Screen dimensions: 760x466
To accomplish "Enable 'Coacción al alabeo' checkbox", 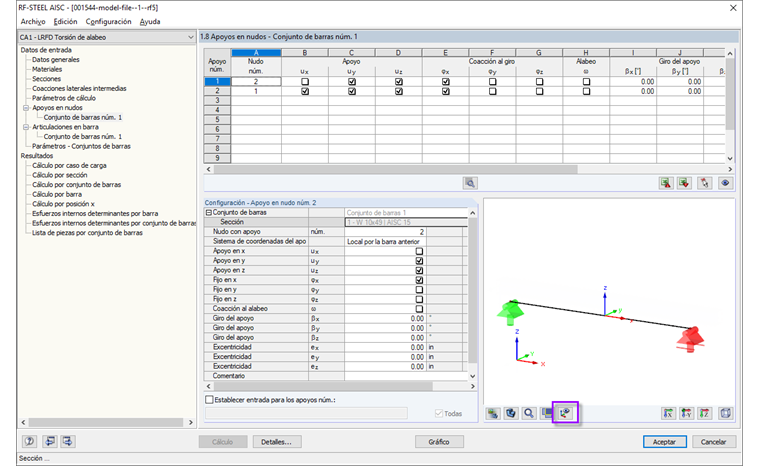I will 419,309.
